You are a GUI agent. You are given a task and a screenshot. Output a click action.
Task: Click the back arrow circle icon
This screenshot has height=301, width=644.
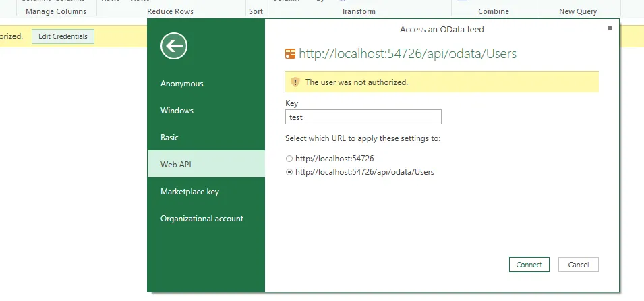tap(174, 46)
